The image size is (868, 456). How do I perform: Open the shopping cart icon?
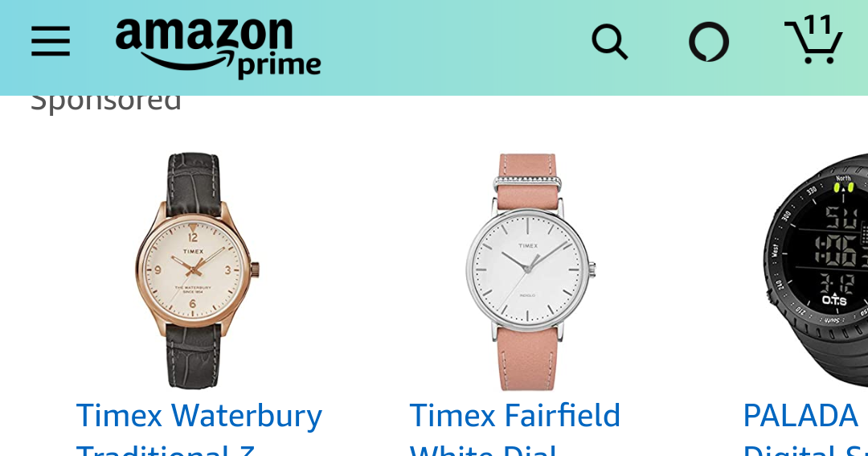point(813,40)
